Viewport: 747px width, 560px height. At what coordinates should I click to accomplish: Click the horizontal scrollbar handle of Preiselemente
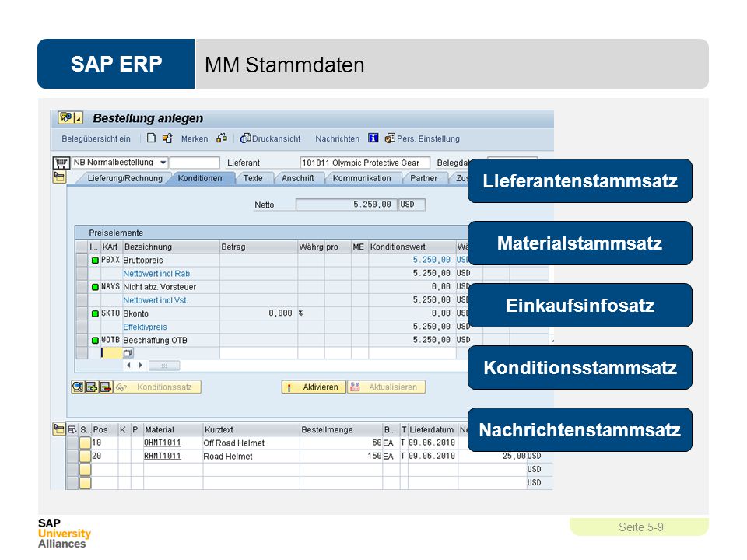pos(164,366)
